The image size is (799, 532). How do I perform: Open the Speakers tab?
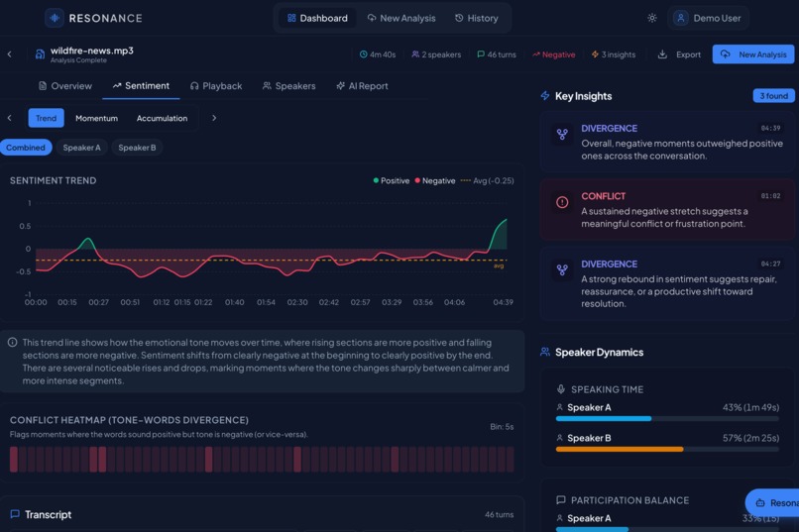pyautogui.click(x=288, y=86)
